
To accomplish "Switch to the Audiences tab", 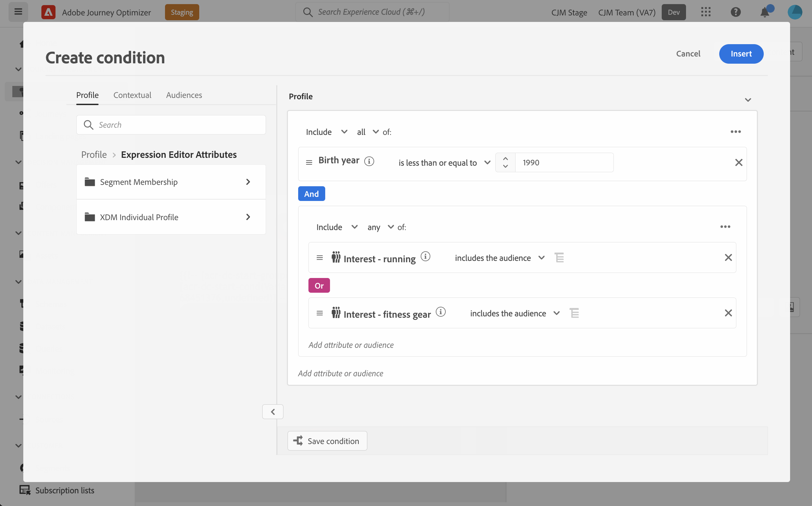I will point(184,95).
